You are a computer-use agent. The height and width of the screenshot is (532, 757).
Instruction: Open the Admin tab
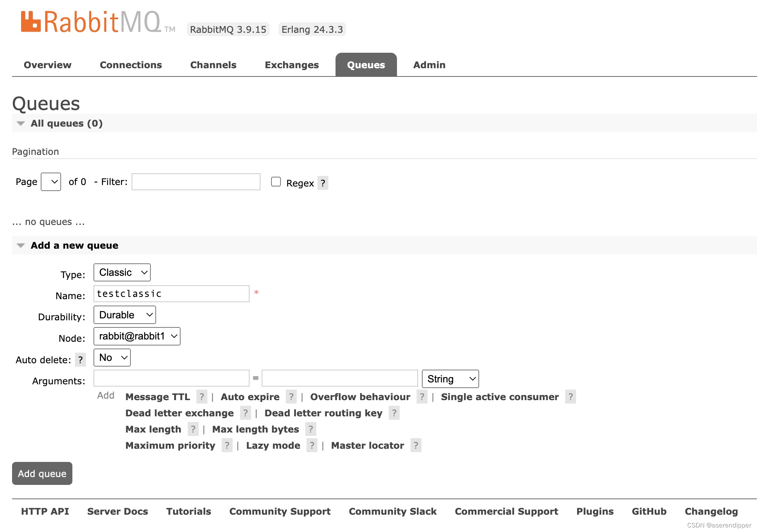point(429,65)
